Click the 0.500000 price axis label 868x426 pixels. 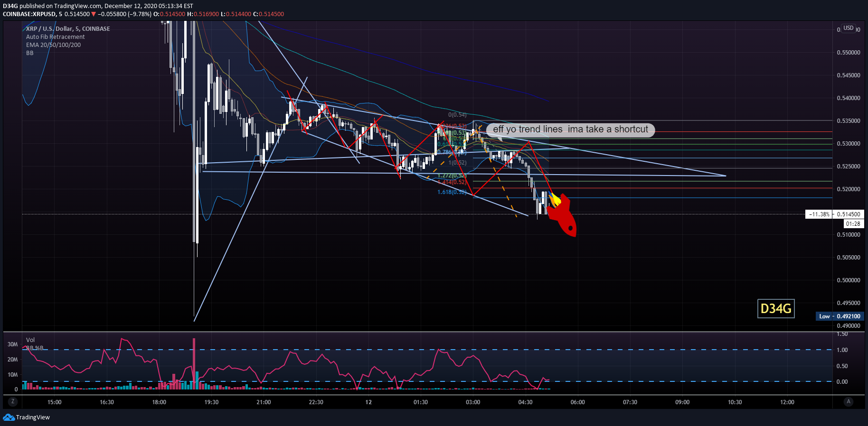(849, 280)
